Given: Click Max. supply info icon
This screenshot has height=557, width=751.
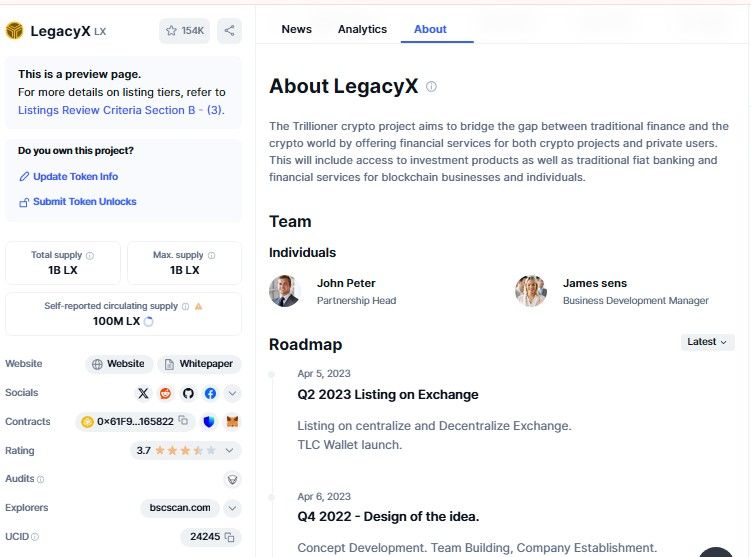Looking at the screenshot, I should click(x=211, y=256).
